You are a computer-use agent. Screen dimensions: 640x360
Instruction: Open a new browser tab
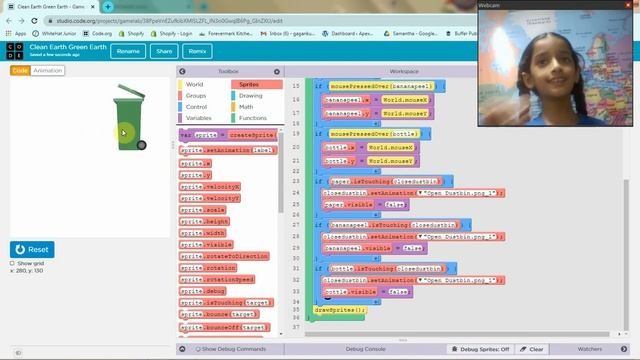tap(108, 7)
